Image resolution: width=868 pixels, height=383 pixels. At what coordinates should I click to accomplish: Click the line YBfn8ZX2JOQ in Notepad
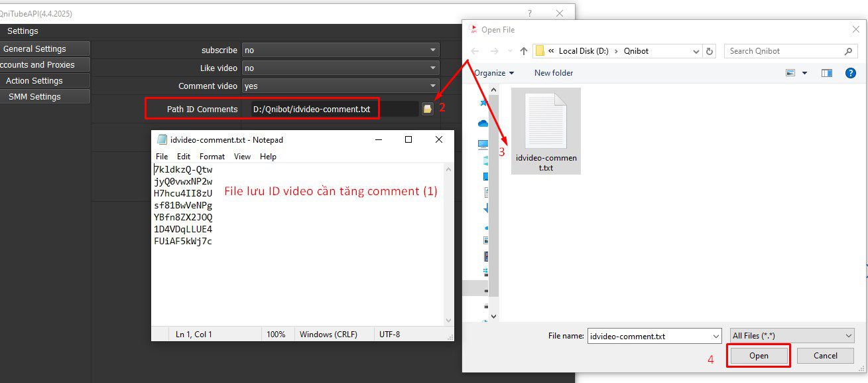coord(183,217)
